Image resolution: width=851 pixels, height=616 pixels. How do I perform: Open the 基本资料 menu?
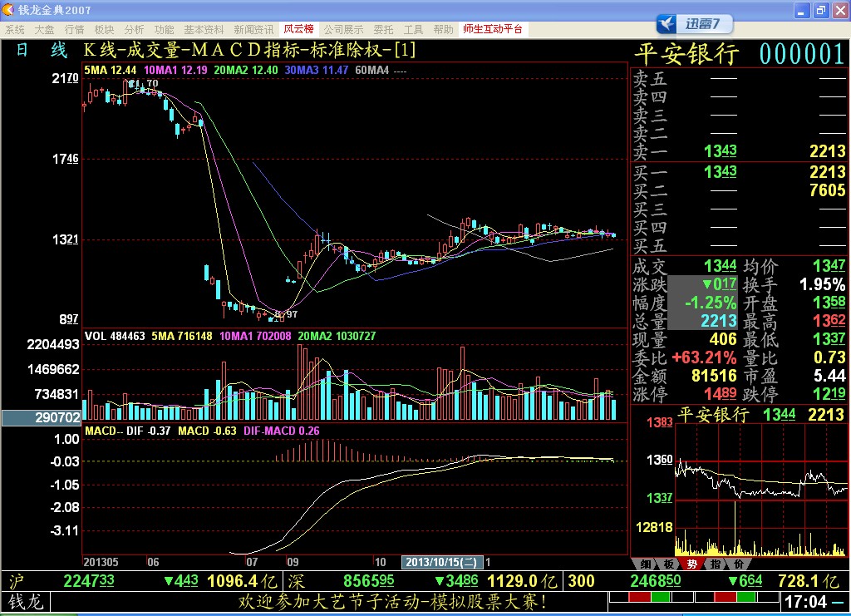[x=204, y=29]
